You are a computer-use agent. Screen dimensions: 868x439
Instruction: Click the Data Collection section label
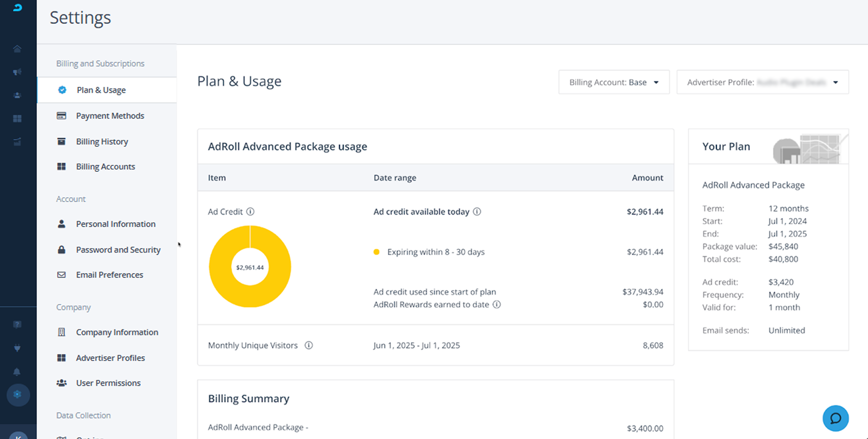83,415
